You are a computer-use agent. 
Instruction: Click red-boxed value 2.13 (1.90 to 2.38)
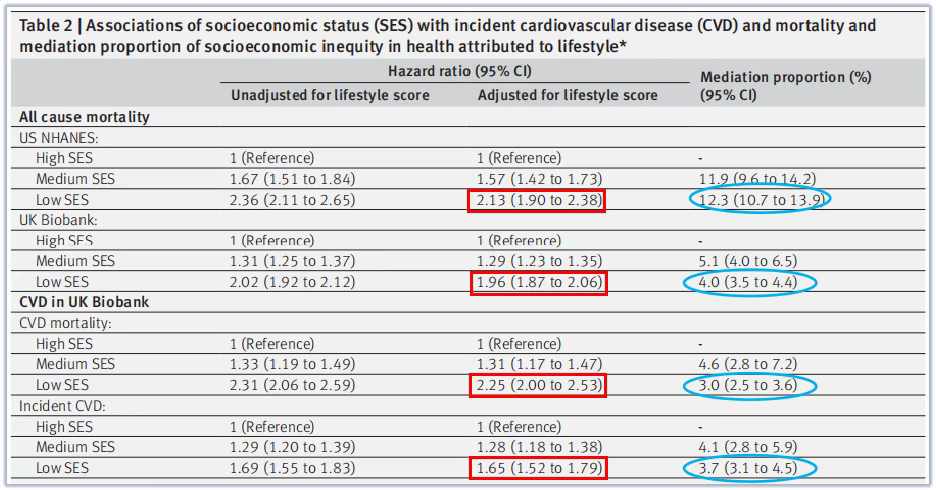(540, 199)
